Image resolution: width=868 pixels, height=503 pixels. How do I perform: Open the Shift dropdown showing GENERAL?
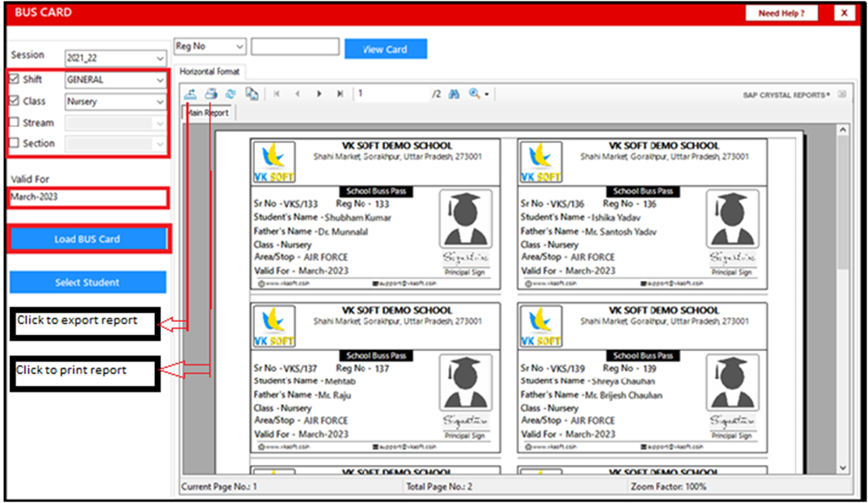click(x=115, y=80)
